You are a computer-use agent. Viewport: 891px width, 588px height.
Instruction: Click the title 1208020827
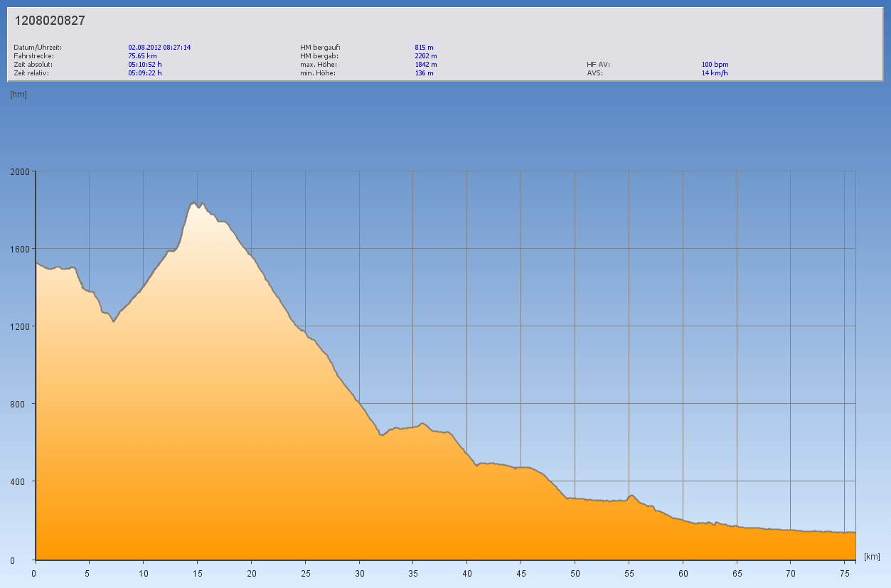(50, 21)
